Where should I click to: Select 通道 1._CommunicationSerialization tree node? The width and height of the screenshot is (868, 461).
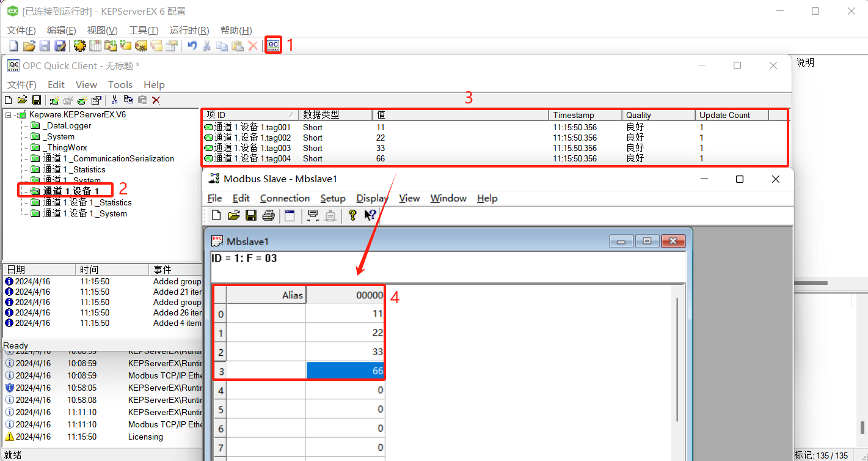point(108,159)
